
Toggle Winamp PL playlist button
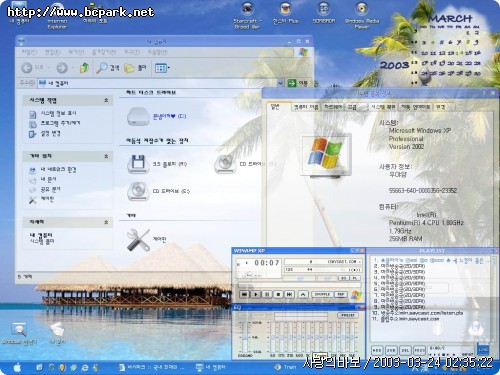click(x=355, y=278)
